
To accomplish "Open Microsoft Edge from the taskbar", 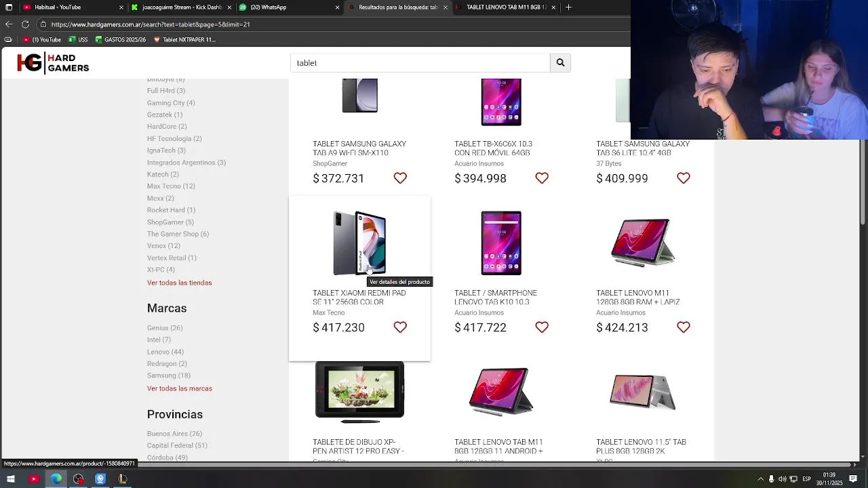I will click(56, 479).
